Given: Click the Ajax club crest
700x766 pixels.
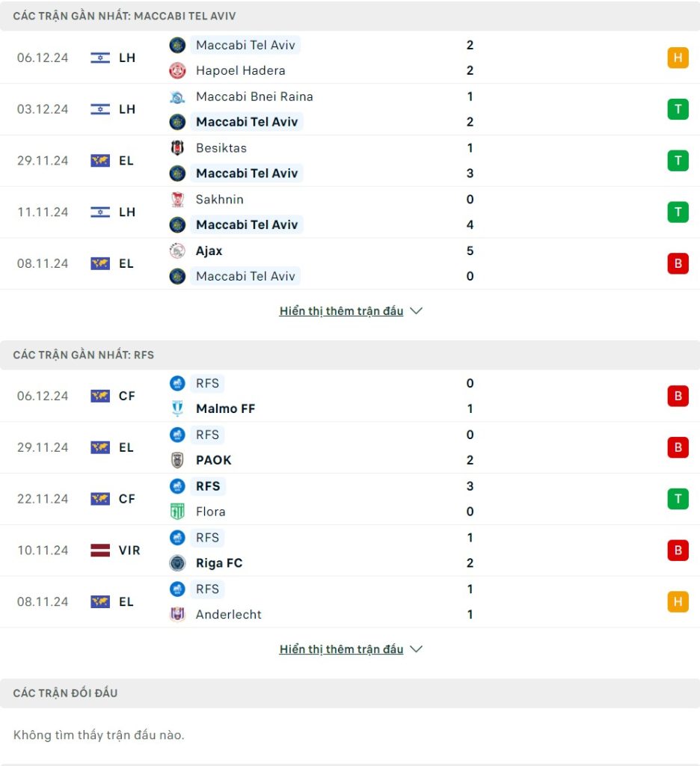Looking at the screenshot, I should pyautogui.click(x=177, y=251).
